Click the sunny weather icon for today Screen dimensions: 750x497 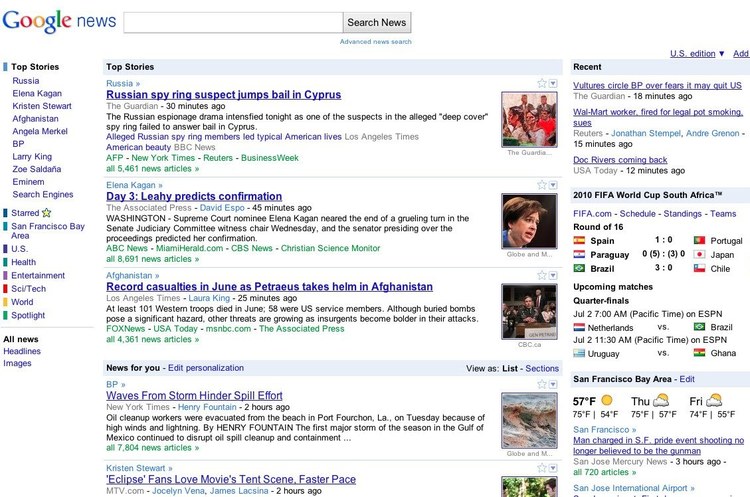coord(607,400)
